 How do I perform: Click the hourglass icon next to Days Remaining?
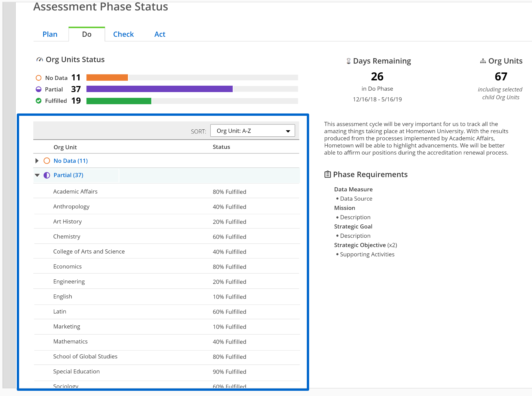point(348,61)
